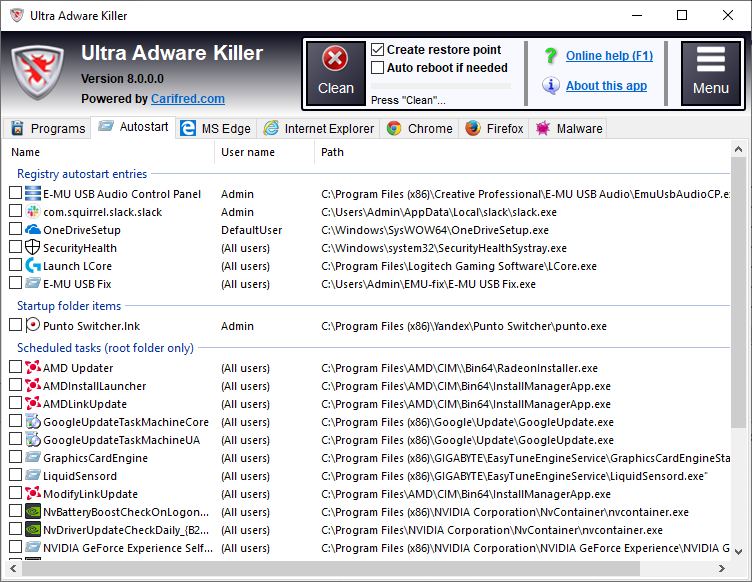Click the E-MU USB Audio Control Panel icon
Image resolution: width=752 pixels, height=582 pixels.
(33, 193)
